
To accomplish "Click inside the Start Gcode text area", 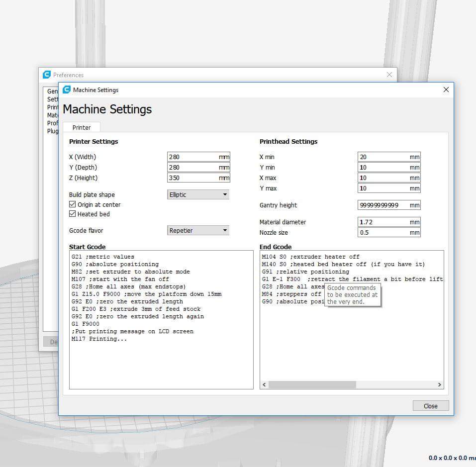I will (x=161, y=363).
